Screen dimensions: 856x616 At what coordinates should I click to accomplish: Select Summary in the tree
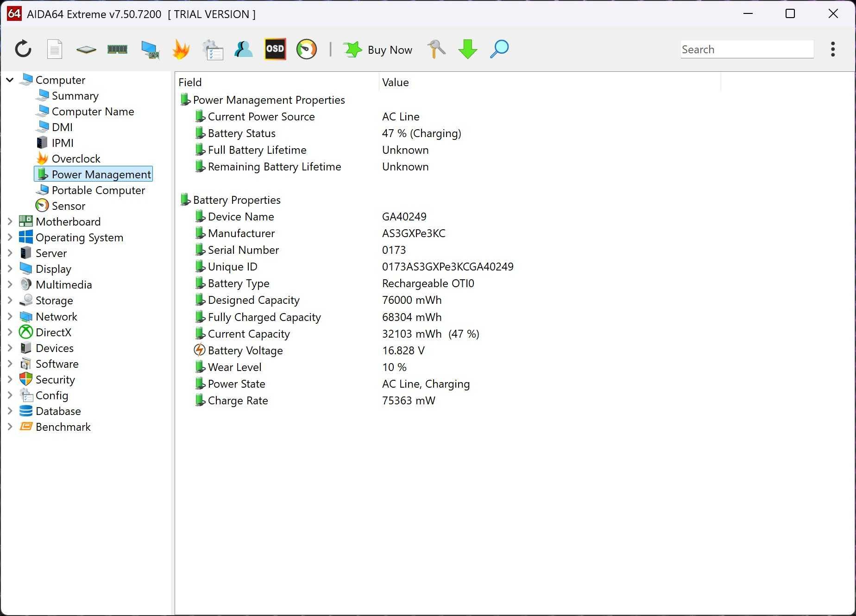75,96
